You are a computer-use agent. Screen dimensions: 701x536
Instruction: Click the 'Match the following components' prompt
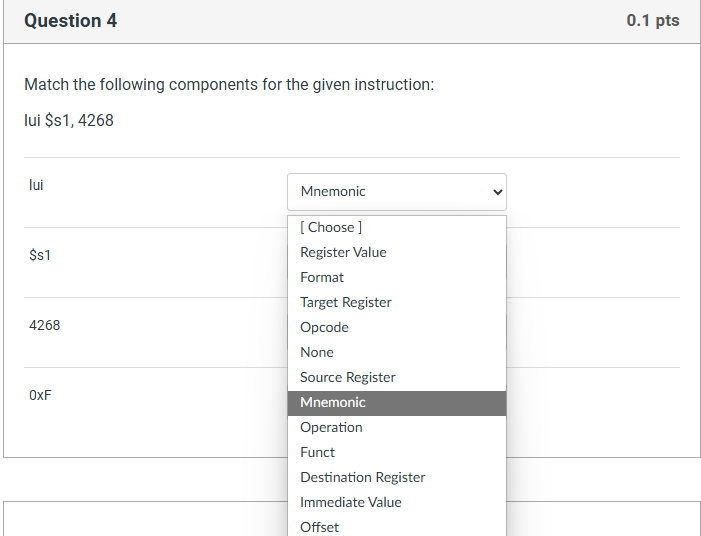point(229,84)
